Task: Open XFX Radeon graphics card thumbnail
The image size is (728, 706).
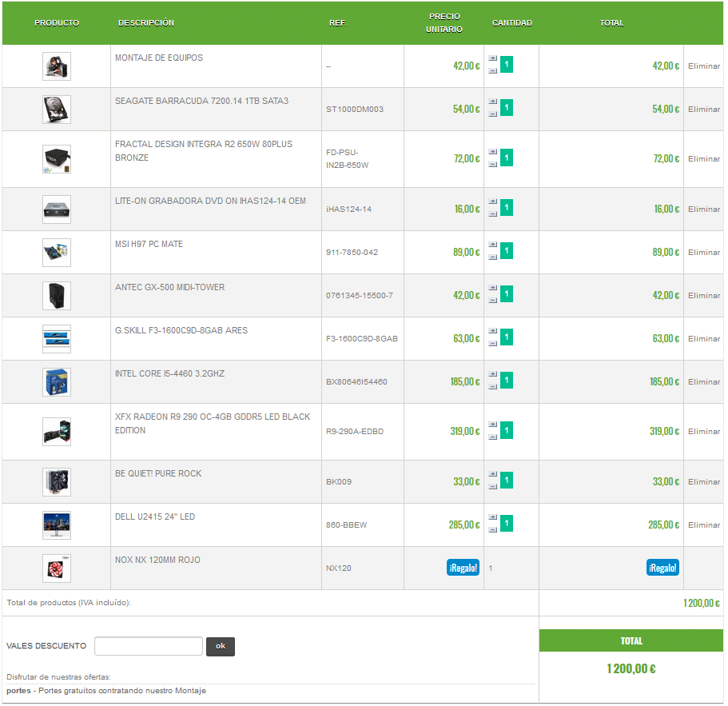Action: tap(57, 432)
